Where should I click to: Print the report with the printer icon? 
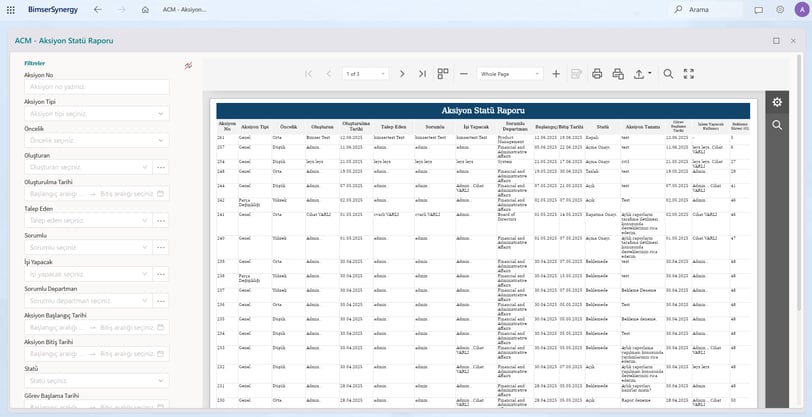coord(597,74)
